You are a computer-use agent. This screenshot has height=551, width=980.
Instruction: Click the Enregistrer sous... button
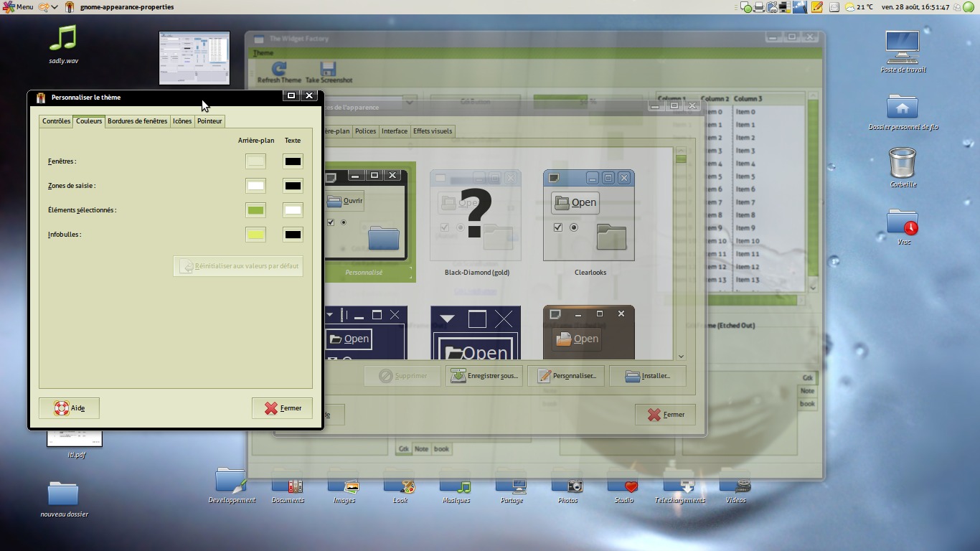[484, 376]
